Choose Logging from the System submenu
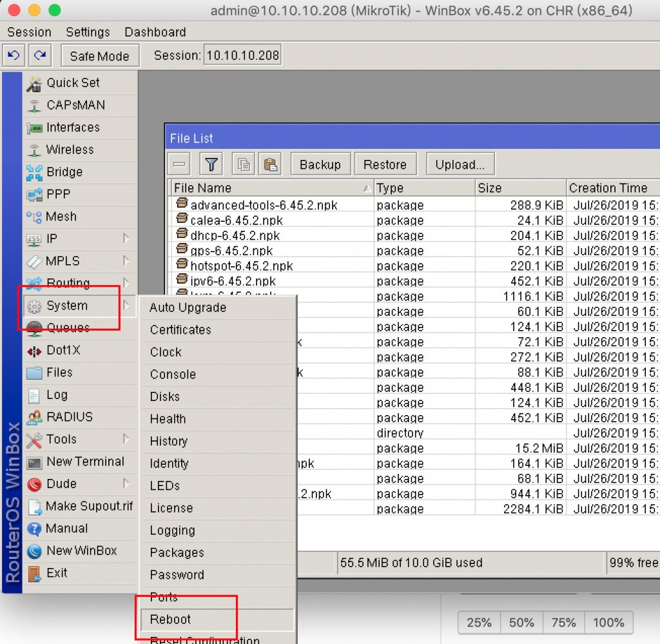Screen dimensions: 660x644 click(x=218, y=531)
